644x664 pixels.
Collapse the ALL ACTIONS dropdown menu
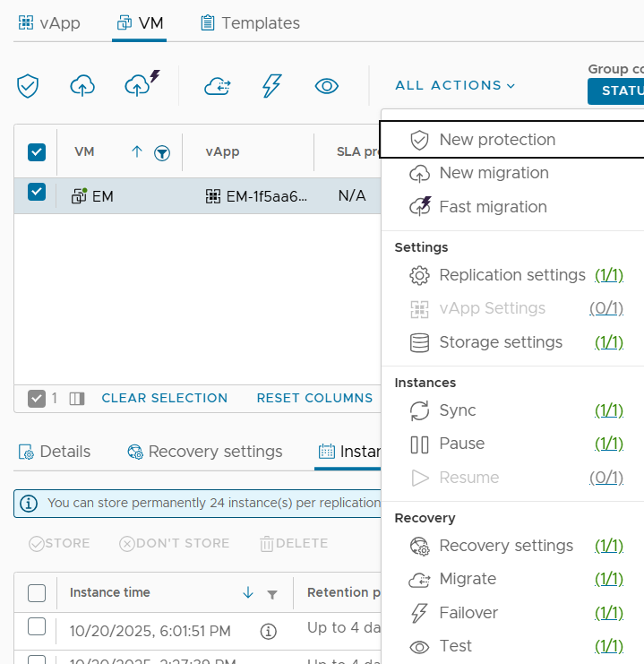455,85
